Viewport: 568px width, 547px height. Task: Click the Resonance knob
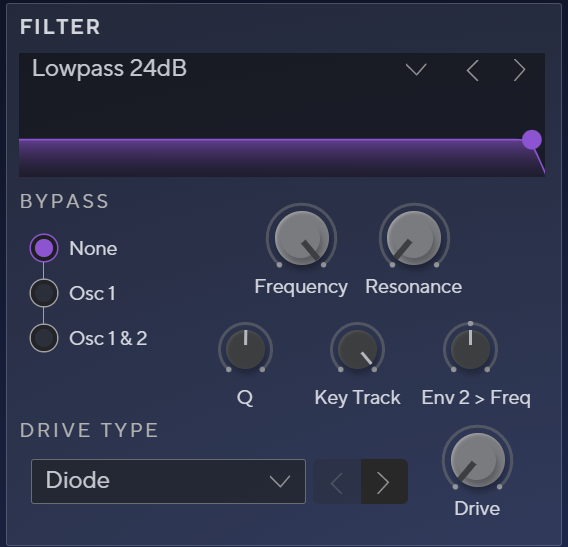(x=414, y=238)
